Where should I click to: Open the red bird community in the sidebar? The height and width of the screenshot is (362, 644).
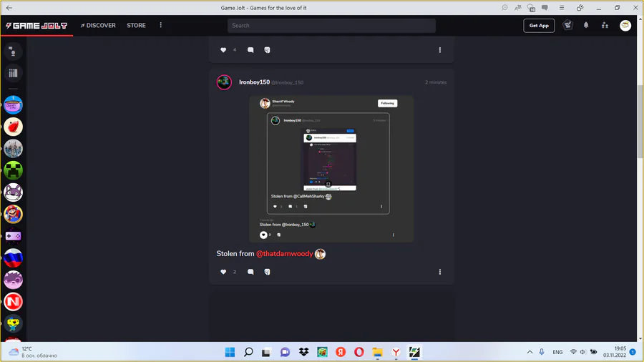point(13,127)
